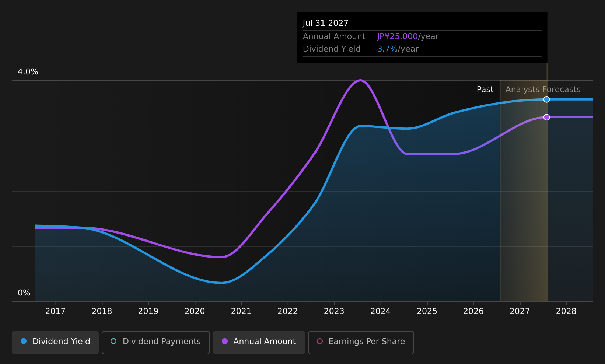Click the Jul 31 2027 tooltip date
Viewport: 605px width, 364px height.
[x=325, y=23]
